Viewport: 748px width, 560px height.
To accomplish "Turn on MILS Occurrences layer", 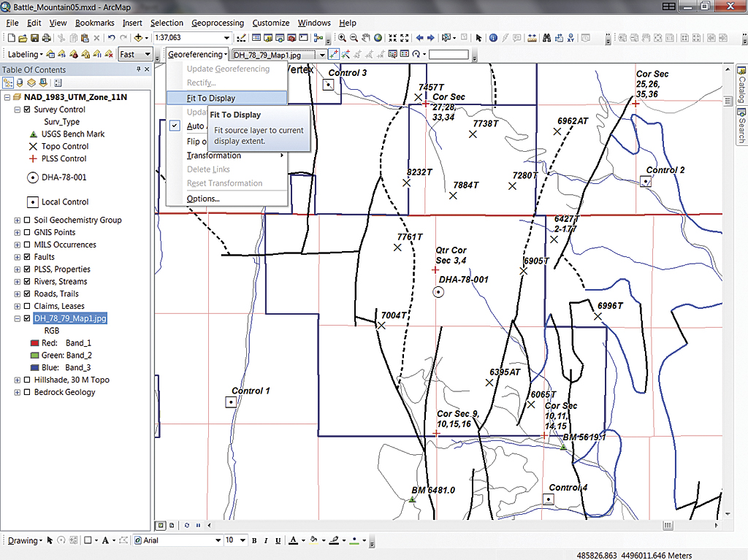I will (x=27, y=245).
